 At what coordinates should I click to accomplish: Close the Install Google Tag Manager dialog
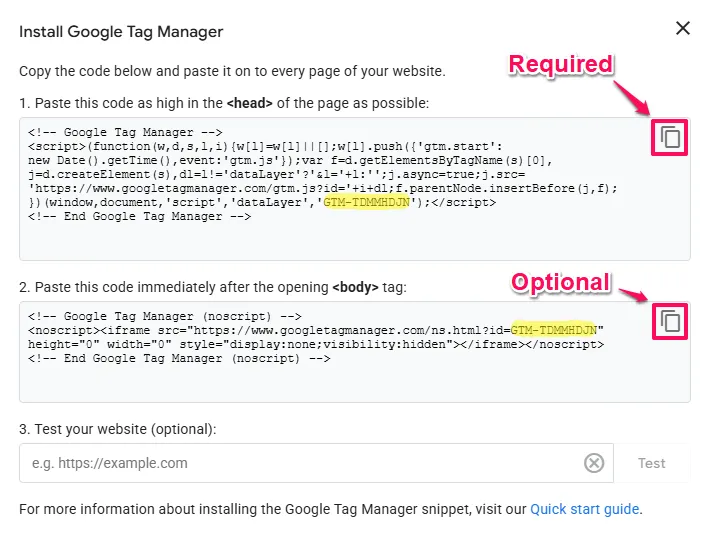tap(683, 28)
